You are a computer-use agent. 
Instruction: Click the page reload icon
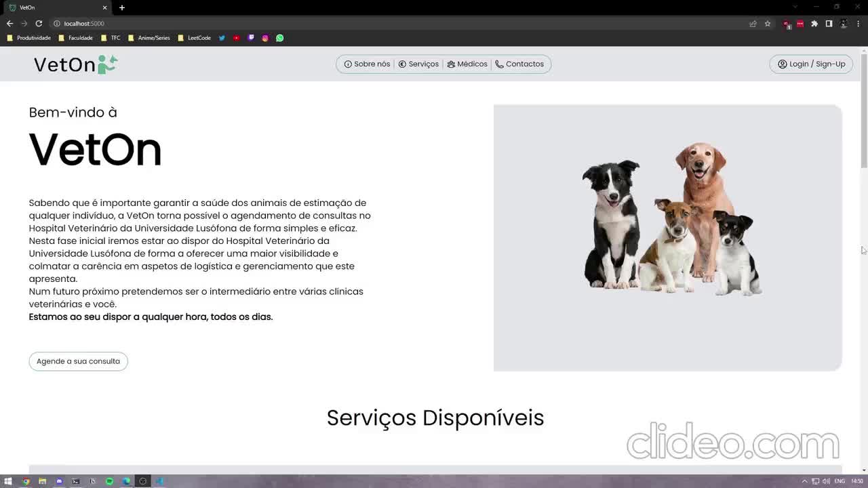pos(39,23)
